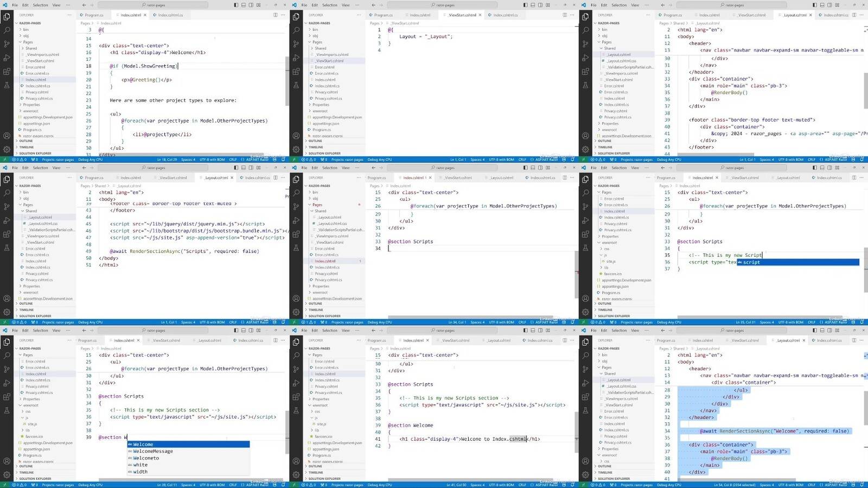Open Testing flask in middle-right window
868x488 pixels.
coord(585,248)
